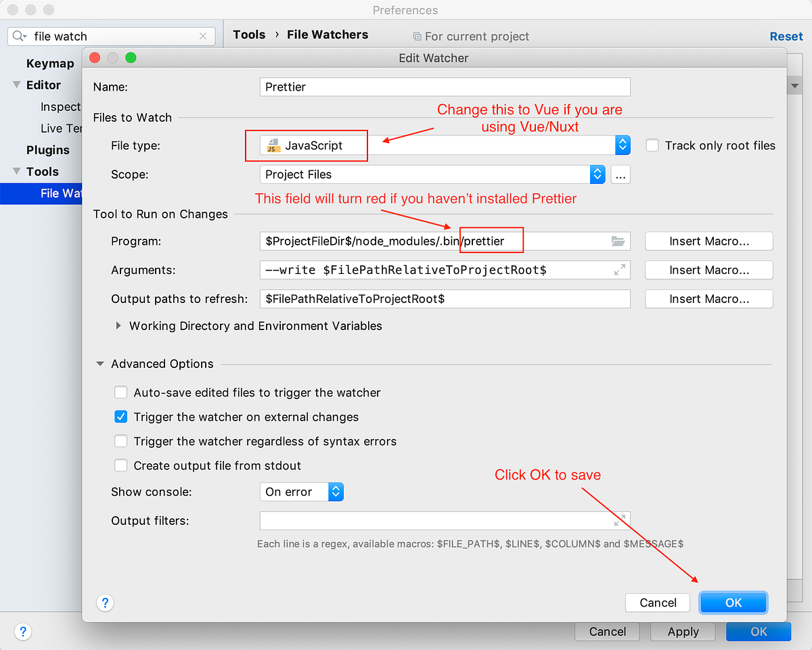This screenshot has width=812, height=650.
Task: Check 'Auto-save edited files to trigger the watcher'
Action: (120, 392)
